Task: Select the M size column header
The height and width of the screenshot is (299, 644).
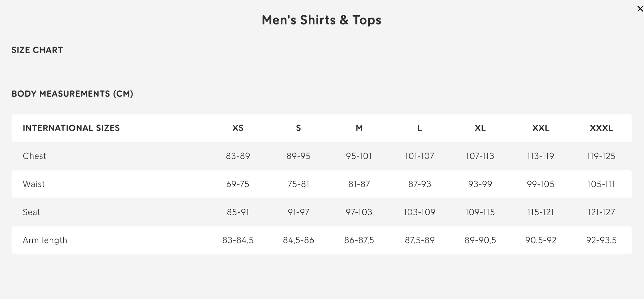Action: tap(359, 128)
